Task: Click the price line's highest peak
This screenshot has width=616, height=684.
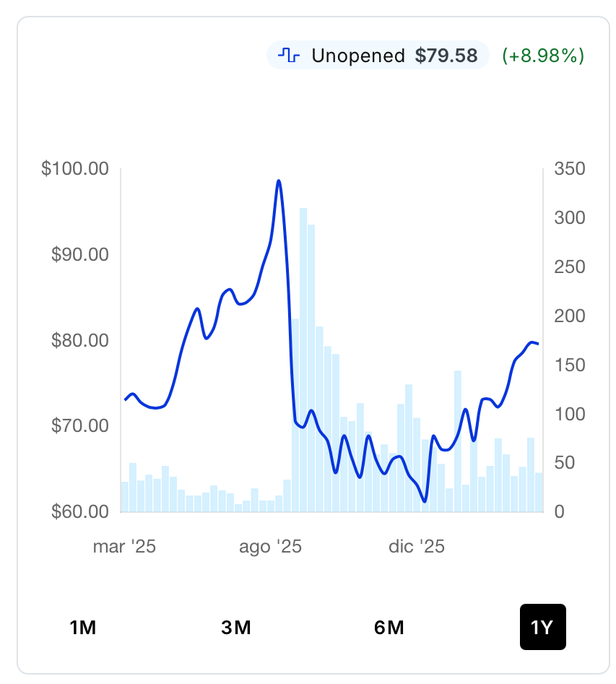Action: pyautogui.click(x=279, y=181)
